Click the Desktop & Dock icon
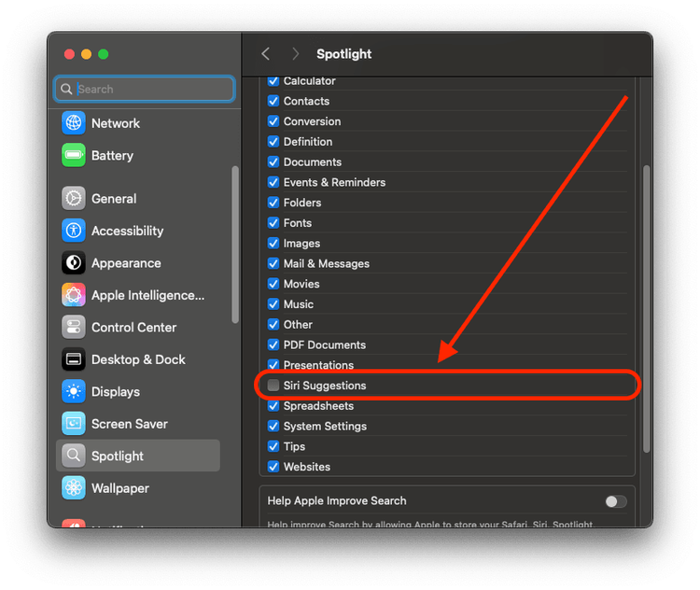Image resolution: width=700 pixels, height=590 pixels. click(x=74, y=359)
